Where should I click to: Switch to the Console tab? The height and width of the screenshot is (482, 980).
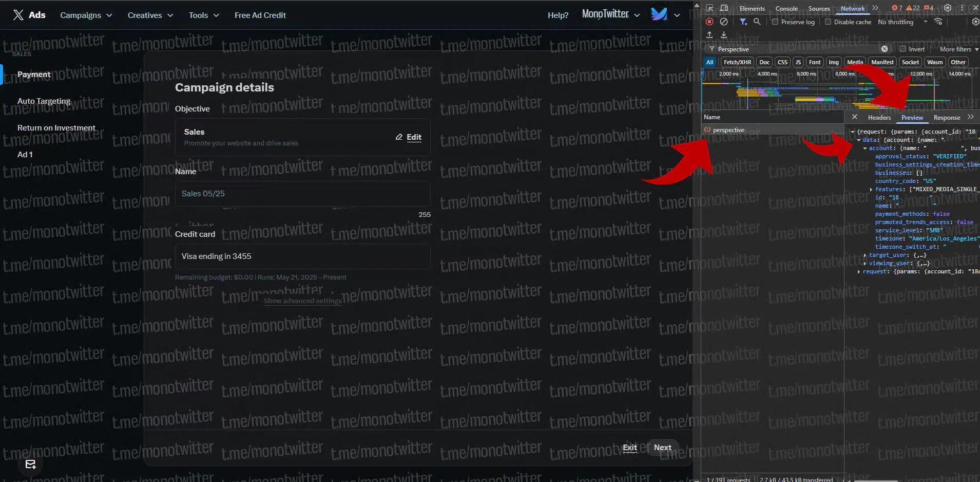click(786, 9)
